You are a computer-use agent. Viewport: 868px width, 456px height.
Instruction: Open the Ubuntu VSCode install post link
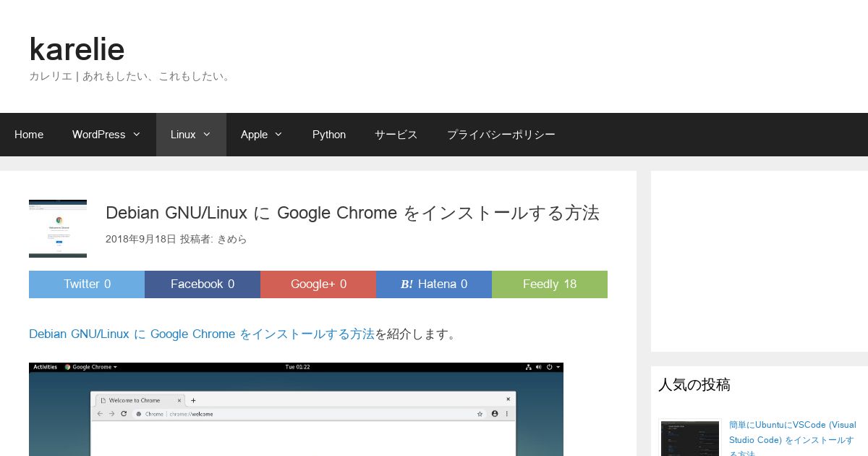[793, 439]
